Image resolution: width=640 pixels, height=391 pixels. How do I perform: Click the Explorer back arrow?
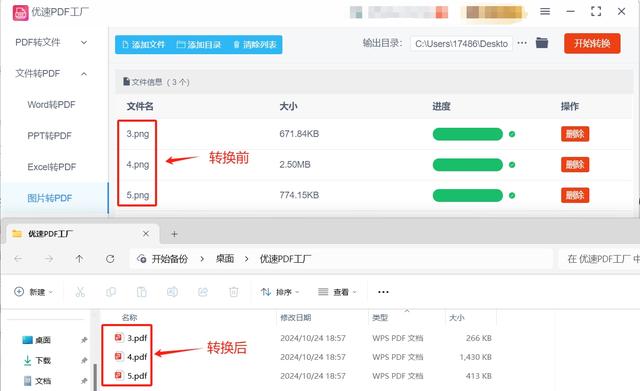(18, 259)
